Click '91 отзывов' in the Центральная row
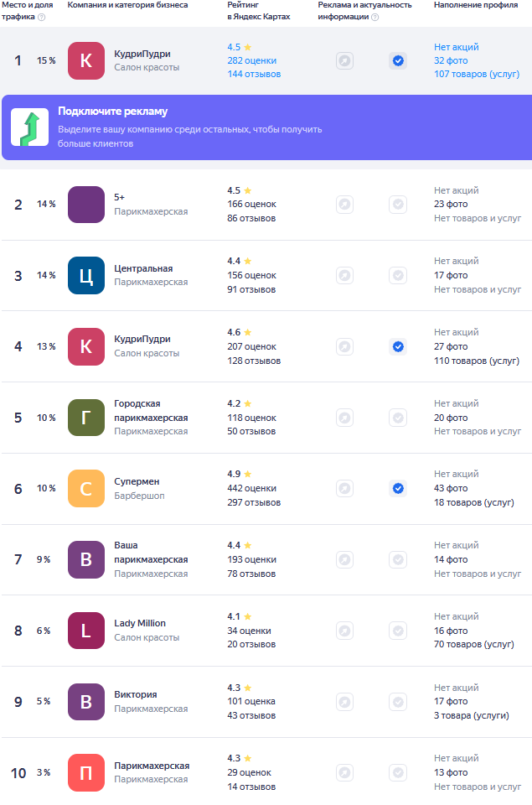 pyautogui.click(x=251, y=289)
